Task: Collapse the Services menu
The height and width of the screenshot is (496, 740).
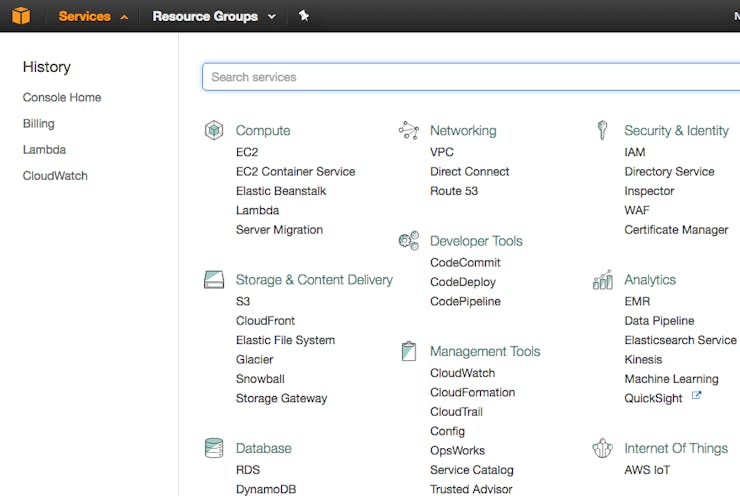Action: pyautogui.click(x=93, y=16)
